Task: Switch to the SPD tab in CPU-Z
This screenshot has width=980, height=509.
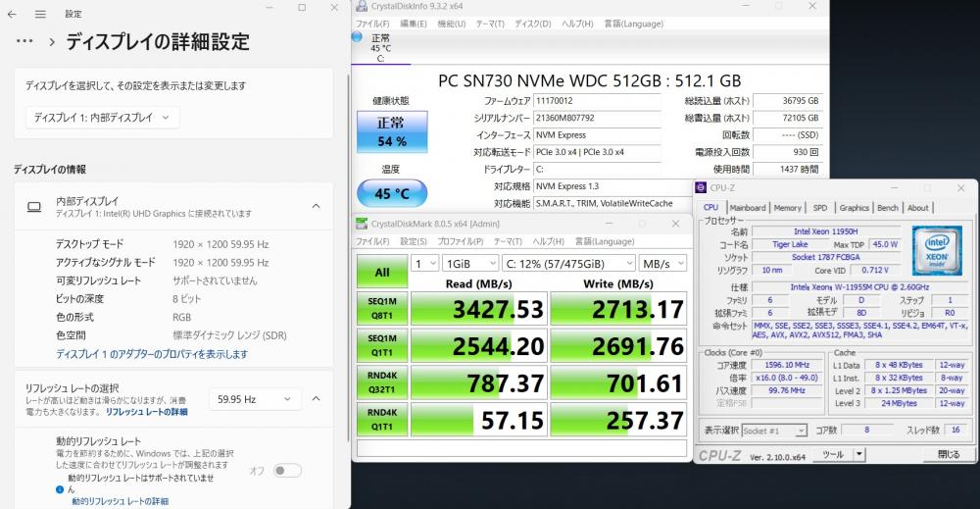Action: click(820, 208)
